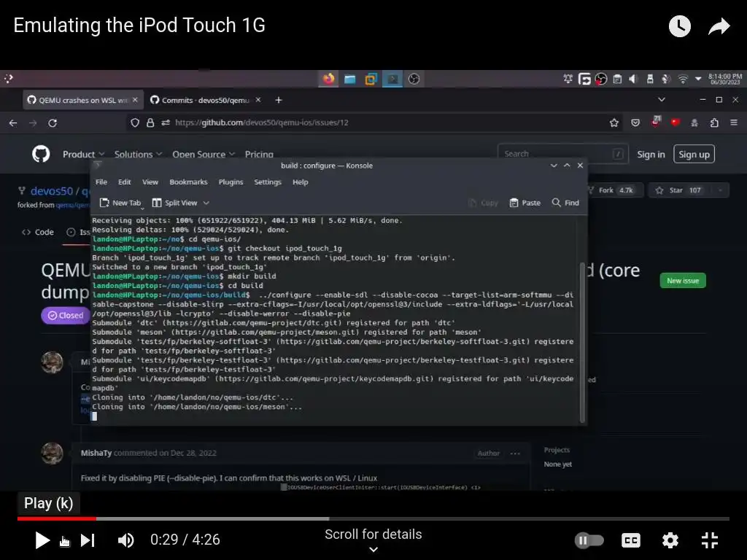The height and width of the screenshot is (560, 747).
Task: Click Split View in Konsole toolbar
Action: (174, 203)
